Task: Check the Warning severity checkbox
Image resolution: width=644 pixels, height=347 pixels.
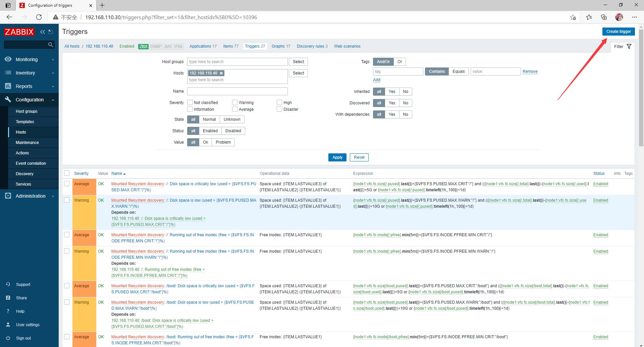Action: point(235,102)
